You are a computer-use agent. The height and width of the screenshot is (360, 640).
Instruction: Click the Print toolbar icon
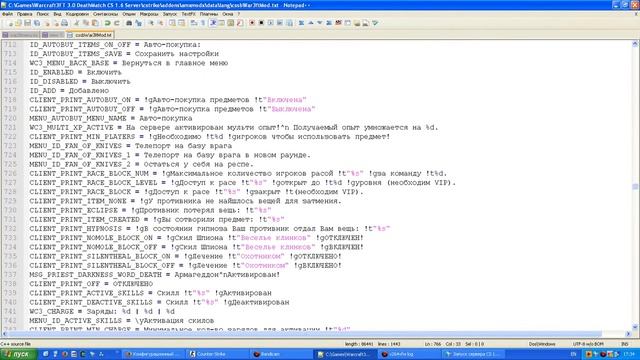pos(64,23)
